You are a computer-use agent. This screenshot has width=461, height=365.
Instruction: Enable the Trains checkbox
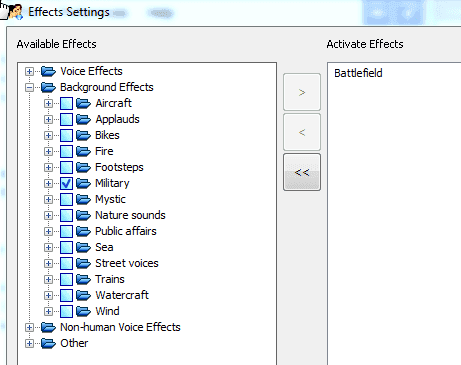[66, 279]
